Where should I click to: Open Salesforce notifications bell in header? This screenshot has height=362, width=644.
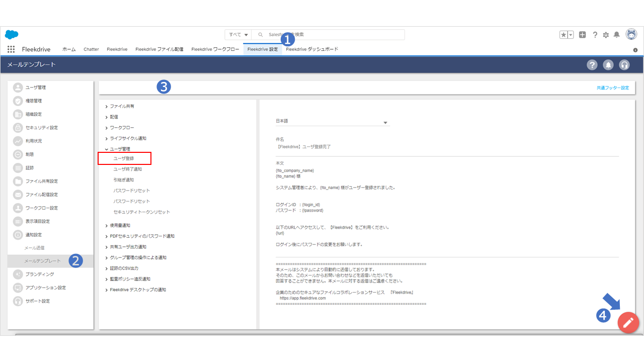[x=616, y=35]
